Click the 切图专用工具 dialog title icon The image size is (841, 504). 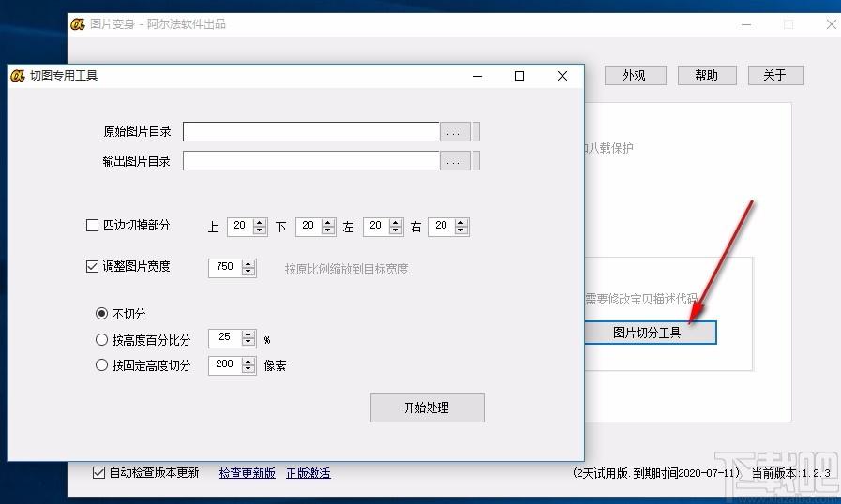click(x=18, y=76)
